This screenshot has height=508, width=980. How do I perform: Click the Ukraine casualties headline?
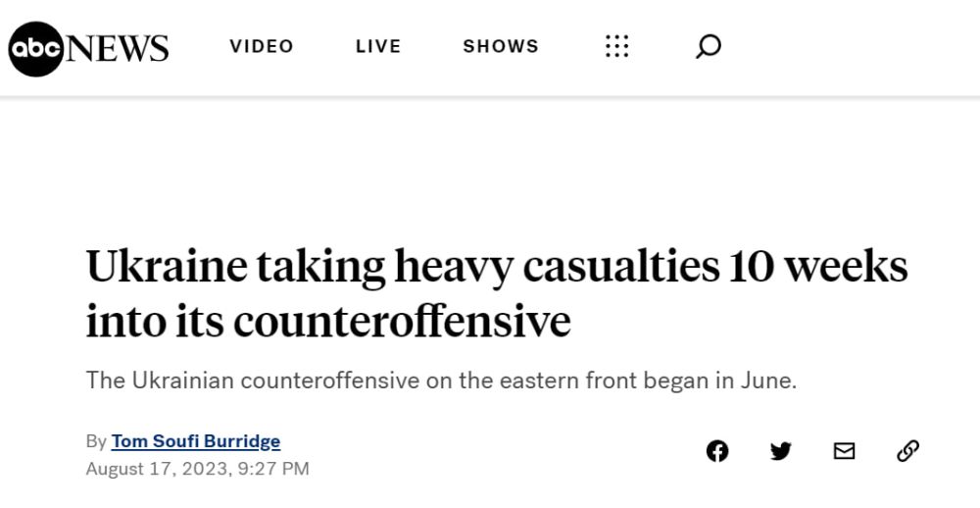(x=496, y=294)
